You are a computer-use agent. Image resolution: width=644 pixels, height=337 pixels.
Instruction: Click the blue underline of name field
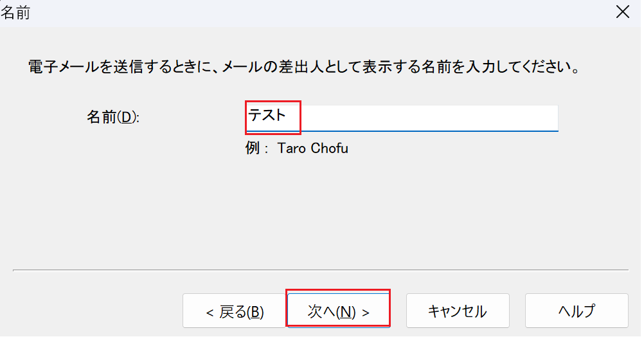398,131
